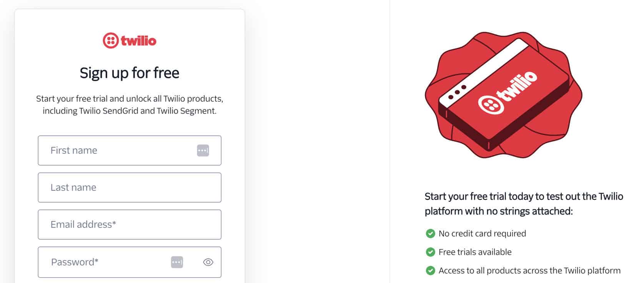Screen dimensions: 644x283
Task: Click the Free trials available text
Action: pos(475,252)
